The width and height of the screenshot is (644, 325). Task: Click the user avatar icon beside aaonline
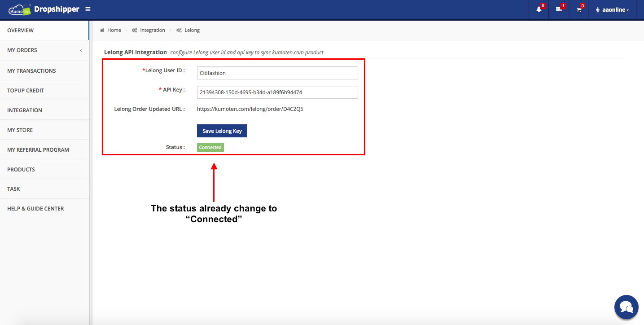(598, 10)
